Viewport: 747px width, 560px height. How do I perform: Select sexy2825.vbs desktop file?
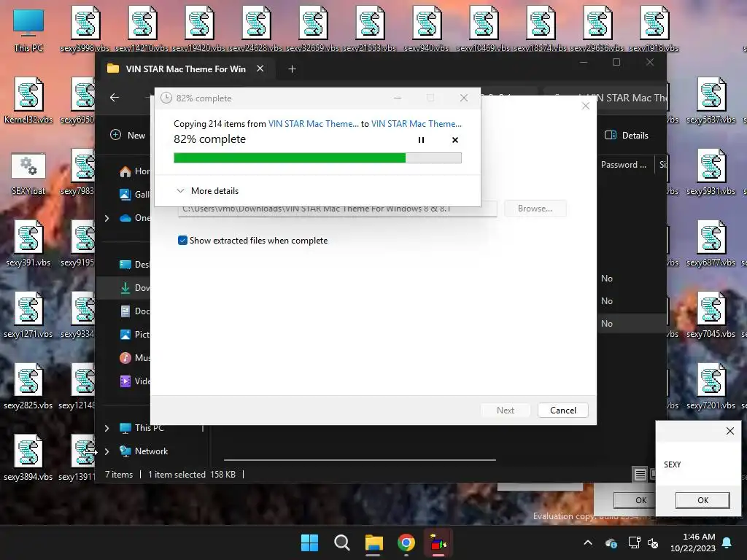click(28, 386)
